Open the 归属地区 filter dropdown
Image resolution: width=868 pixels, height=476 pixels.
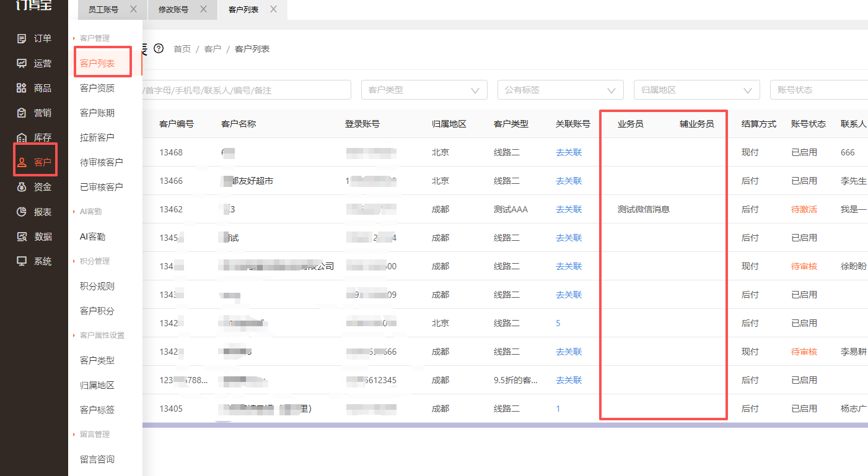coord(697,90)
